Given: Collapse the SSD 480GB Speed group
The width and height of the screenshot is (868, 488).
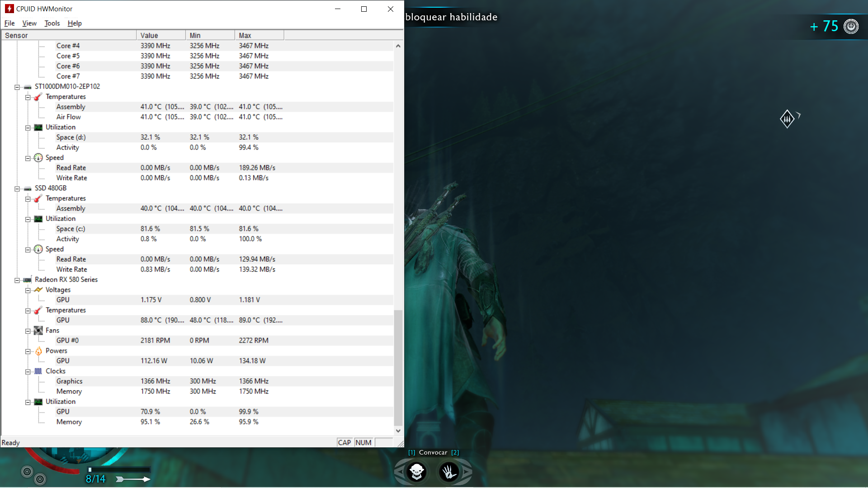Looking at the screenshot, I should [x=28, y=249].
